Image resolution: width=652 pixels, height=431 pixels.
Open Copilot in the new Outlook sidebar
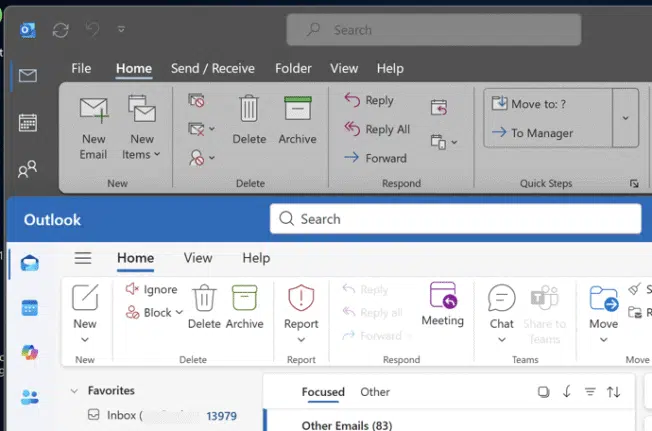point(30,352)
